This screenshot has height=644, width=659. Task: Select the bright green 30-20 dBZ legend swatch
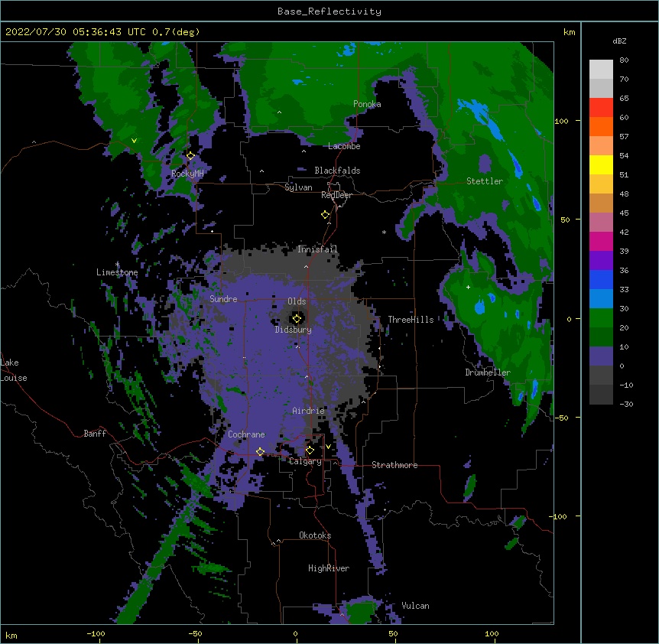coord(601,318)
